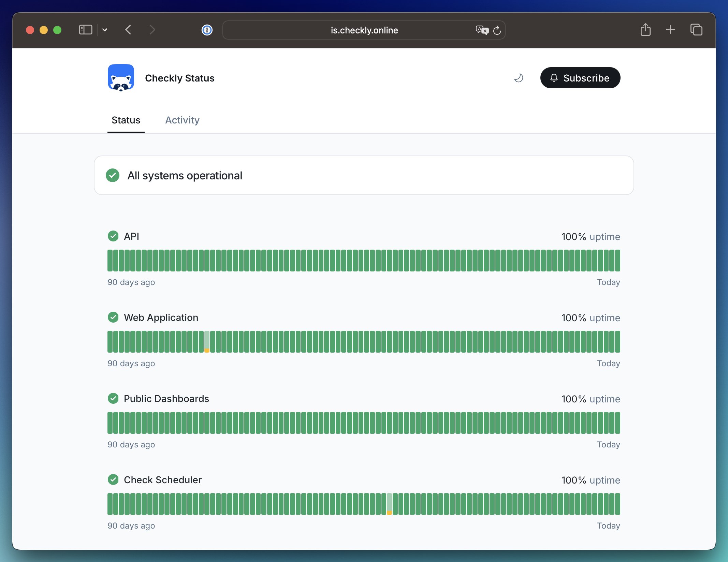Select the Status tab
The width and height of the screenshot is (728, 562).
[126, 120]
